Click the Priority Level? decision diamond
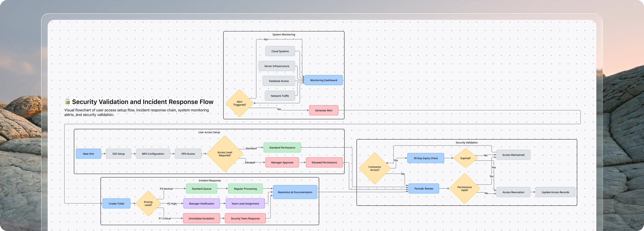 pos(148,204)
